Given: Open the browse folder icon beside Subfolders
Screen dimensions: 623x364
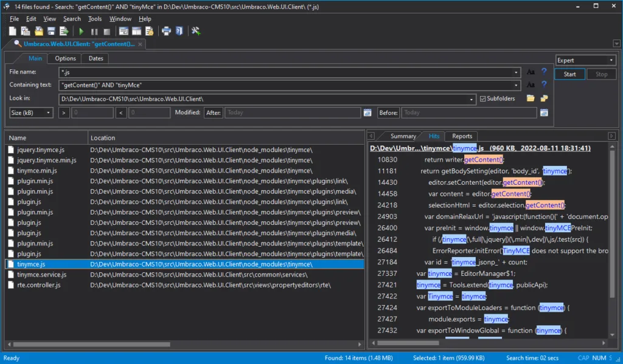Looking at the screenshot, I should (531, 98).
